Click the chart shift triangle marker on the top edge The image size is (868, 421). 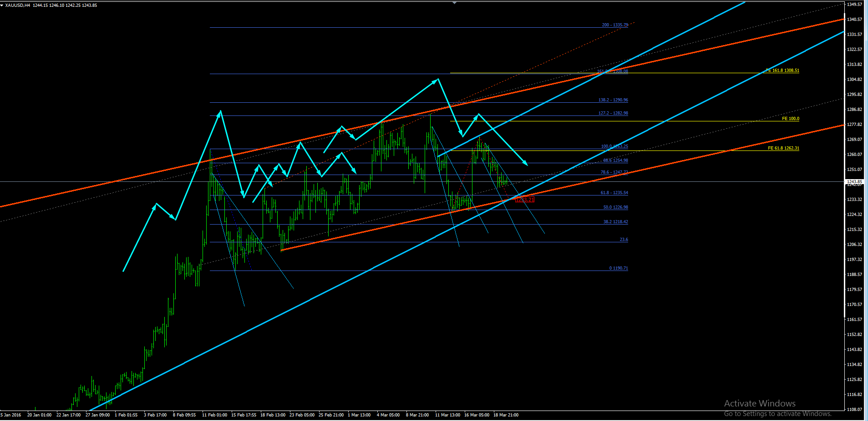pos(454,3)
